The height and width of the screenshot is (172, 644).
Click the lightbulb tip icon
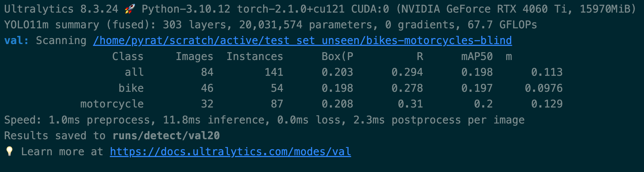9,151
